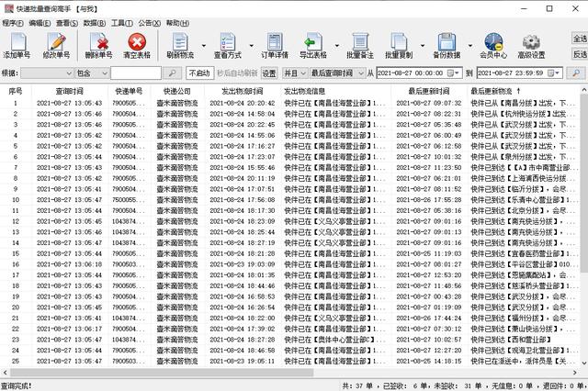
Task: Open 会员中心 from the toolbar
Action: (x=492, y=43)
